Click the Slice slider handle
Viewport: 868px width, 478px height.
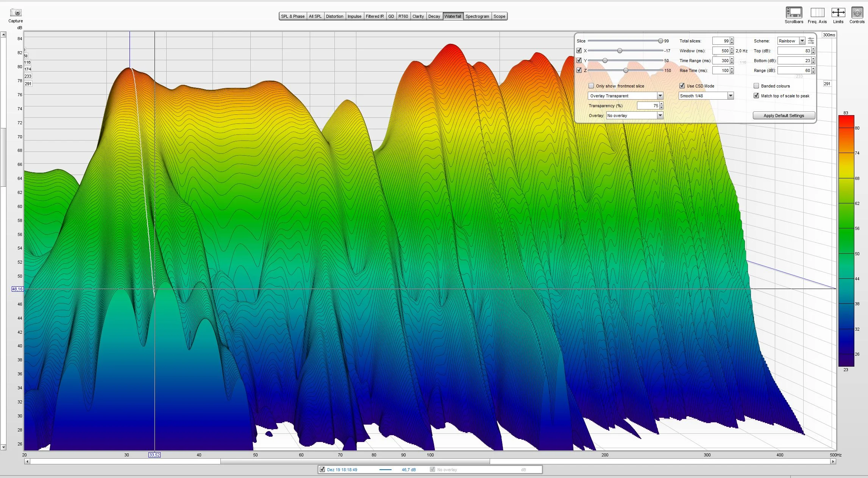(660, 41)
